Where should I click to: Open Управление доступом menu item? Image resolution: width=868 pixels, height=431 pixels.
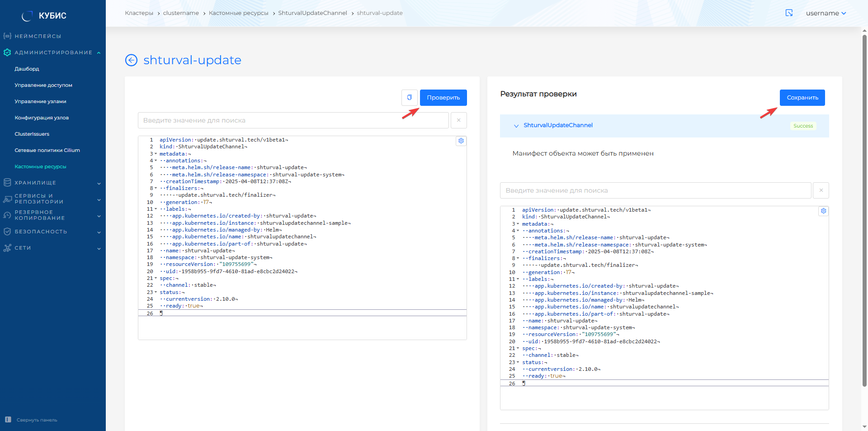(43, 85)
